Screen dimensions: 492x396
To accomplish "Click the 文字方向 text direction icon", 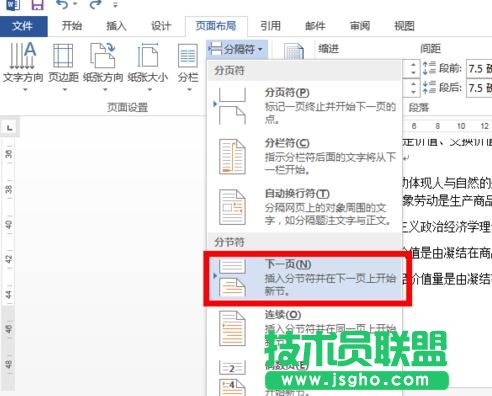I will 23,55.
